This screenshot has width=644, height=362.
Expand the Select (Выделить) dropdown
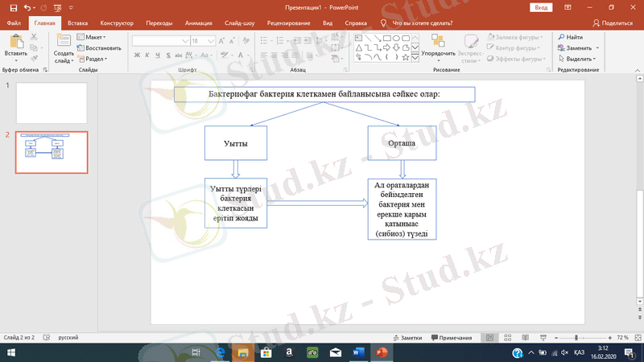point(579,59)
